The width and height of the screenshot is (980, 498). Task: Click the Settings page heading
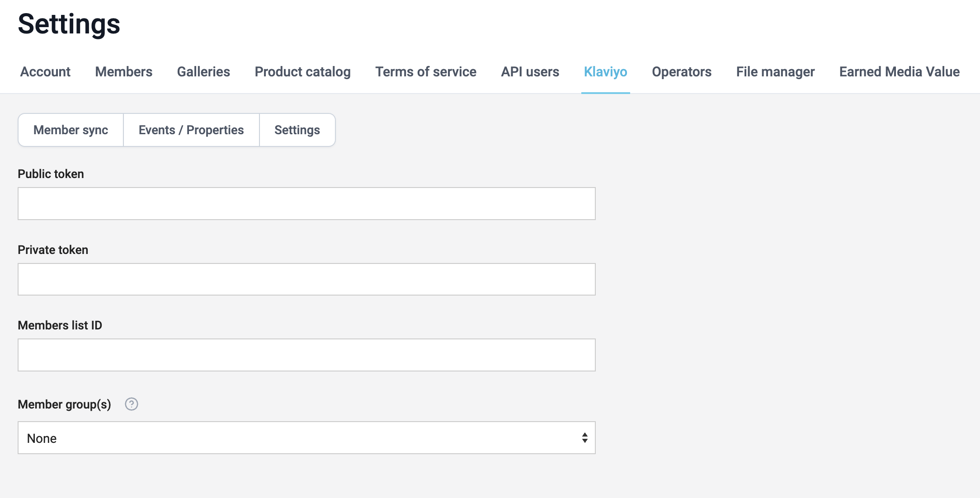point(69,24)
